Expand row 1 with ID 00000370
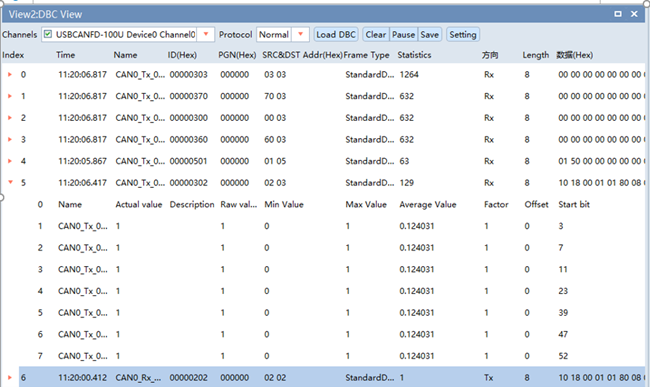This screenshot has width=650, height=387. click(10, 96)
